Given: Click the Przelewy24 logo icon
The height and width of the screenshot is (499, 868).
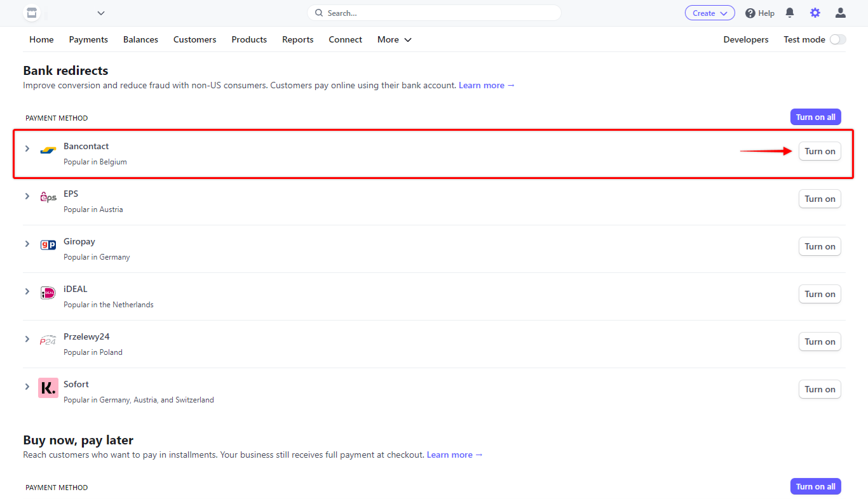Looking at the screenshot, I should click(x=48, y=340).
